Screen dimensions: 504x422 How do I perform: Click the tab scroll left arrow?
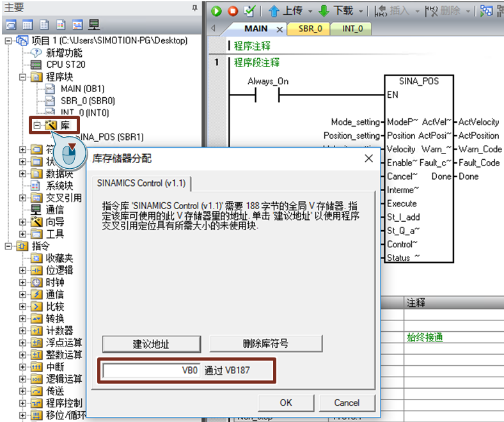[x=213, y=28]
